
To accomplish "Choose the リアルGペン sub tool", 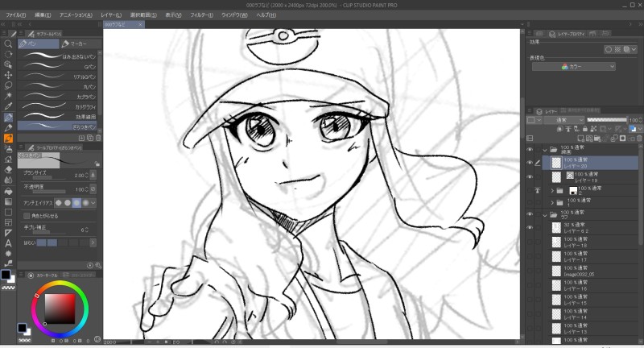I will click(57, 77).
